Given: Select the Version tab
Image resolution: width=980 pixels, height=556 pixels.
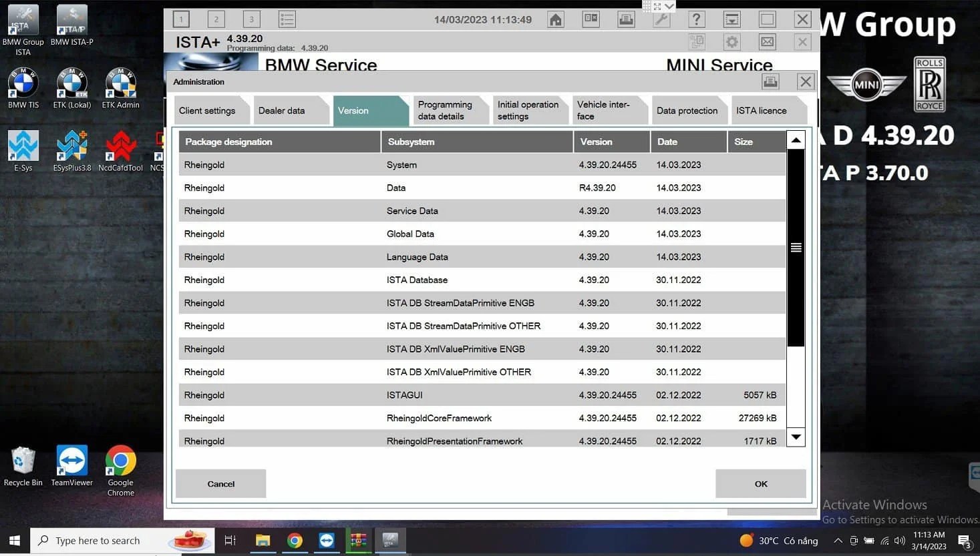Looking at the screenshot, I should (371, 111).
